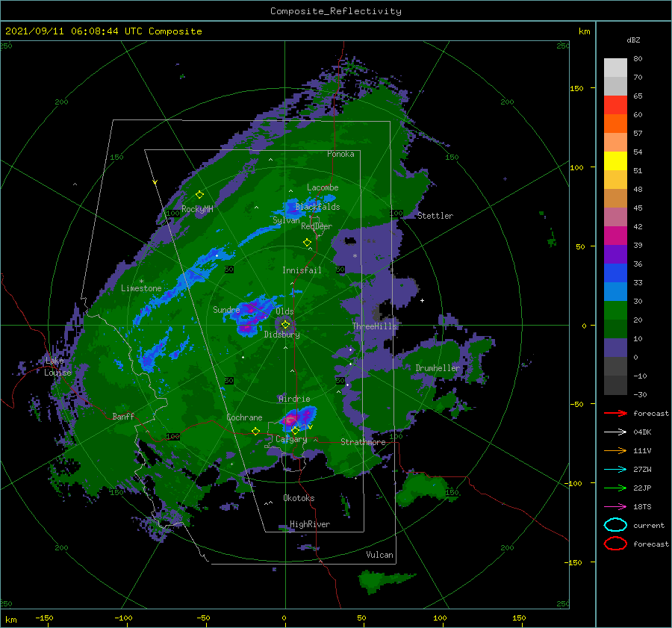Click the Banff label
This screenshot has height=628, width=672.
pos(123,416)
